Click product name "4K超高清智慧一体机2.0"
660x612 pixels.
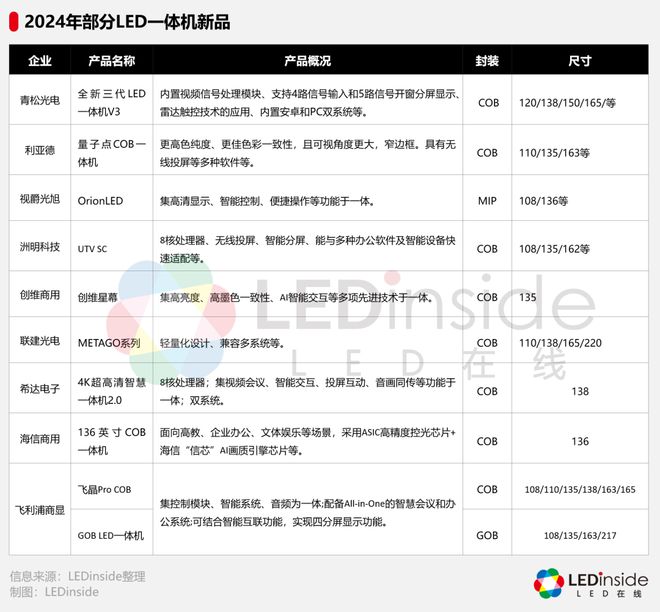coord(112,391)
